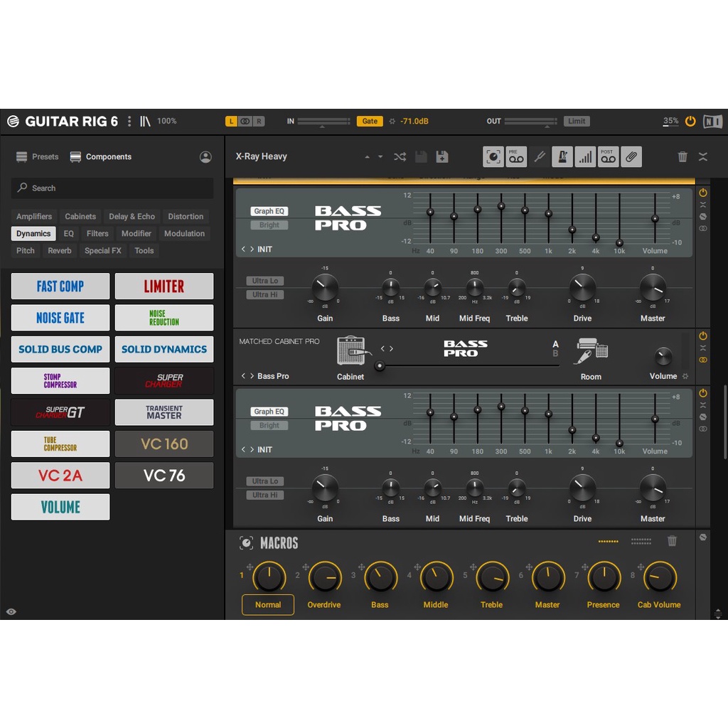Toggle the eye visibility icon at bottom left

coord(11,611)
